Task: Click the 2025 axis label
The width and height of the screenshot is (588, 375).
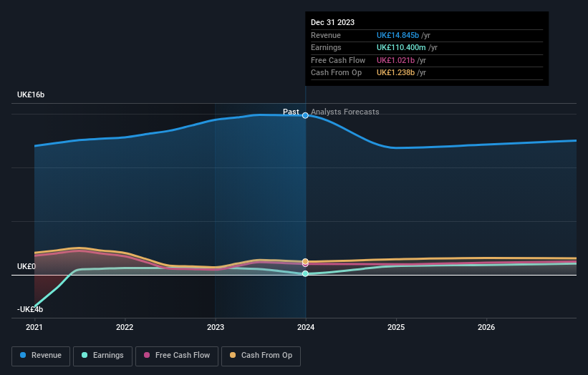Action: point(396,327)
